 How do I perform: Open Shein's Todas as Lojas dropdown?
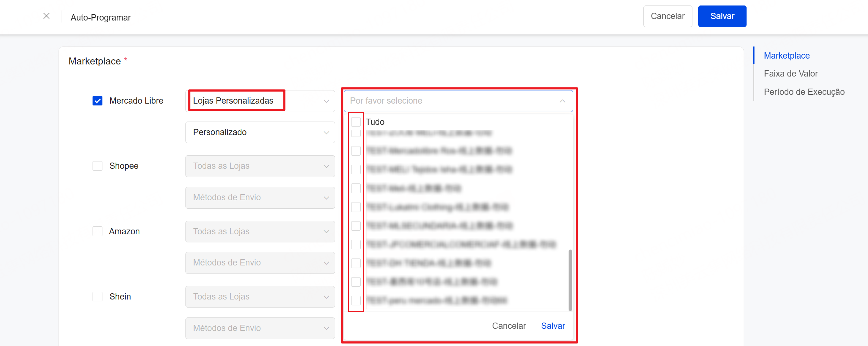260,297
